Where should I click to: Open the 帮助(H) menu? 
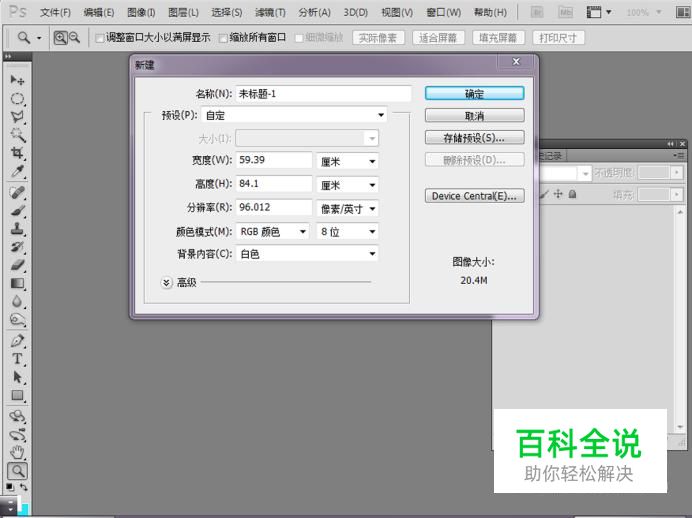[x=490, y=12]
